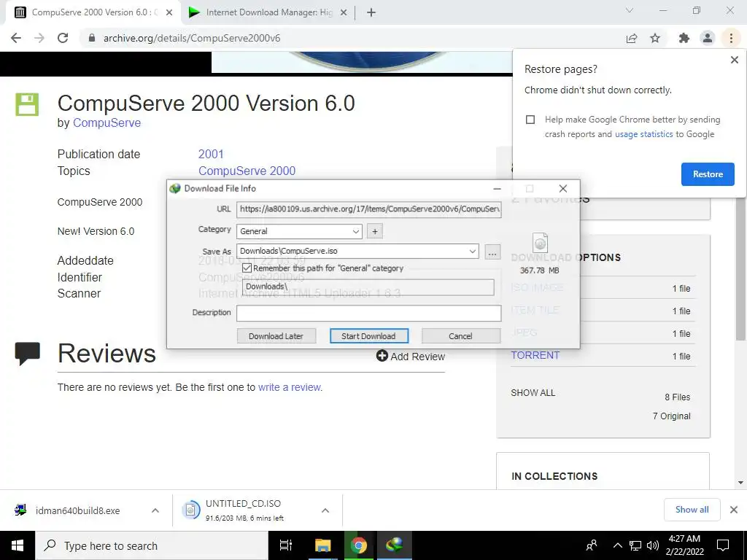The height and width of the screenshot is (560, 747).
Task: Select the CompuServe 2000 Version 6.0 tab
Action: coord(93,12)
